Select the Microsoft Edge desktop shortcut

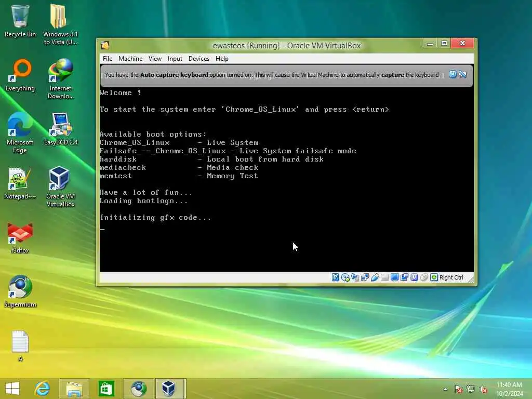point(20,133)
